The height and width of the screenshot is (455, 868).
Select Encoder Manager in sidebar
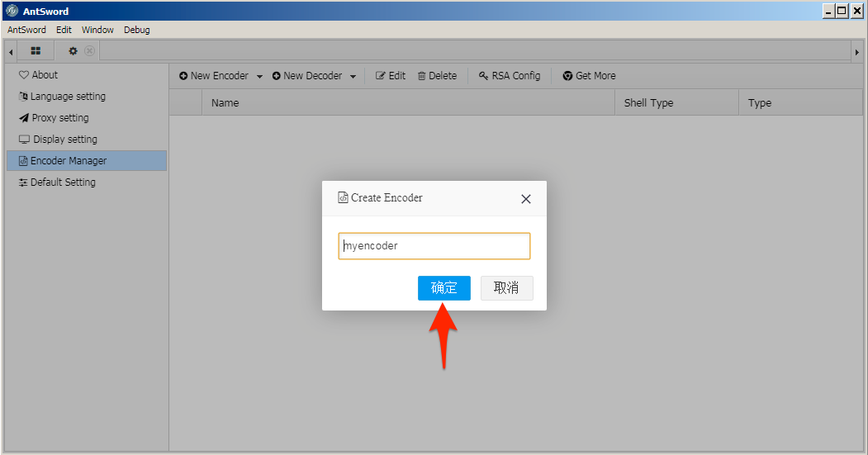point(87,160)
